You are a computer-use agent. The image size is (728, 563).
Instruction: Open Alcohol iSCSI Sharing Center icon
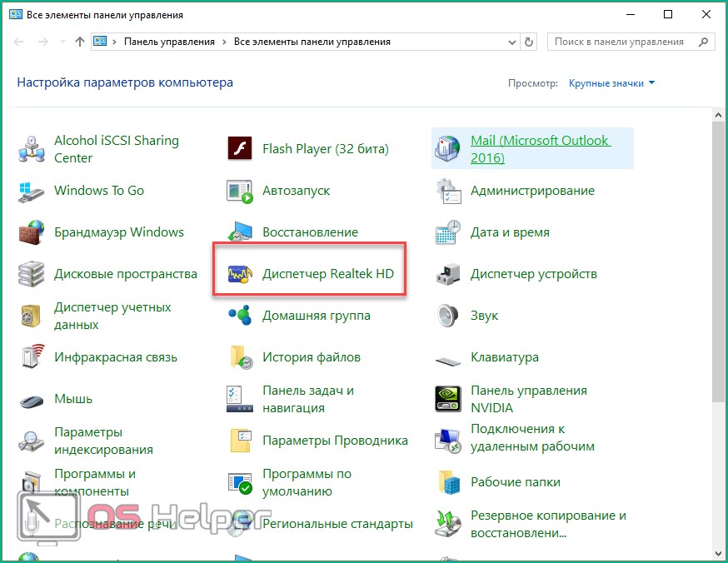31,149
